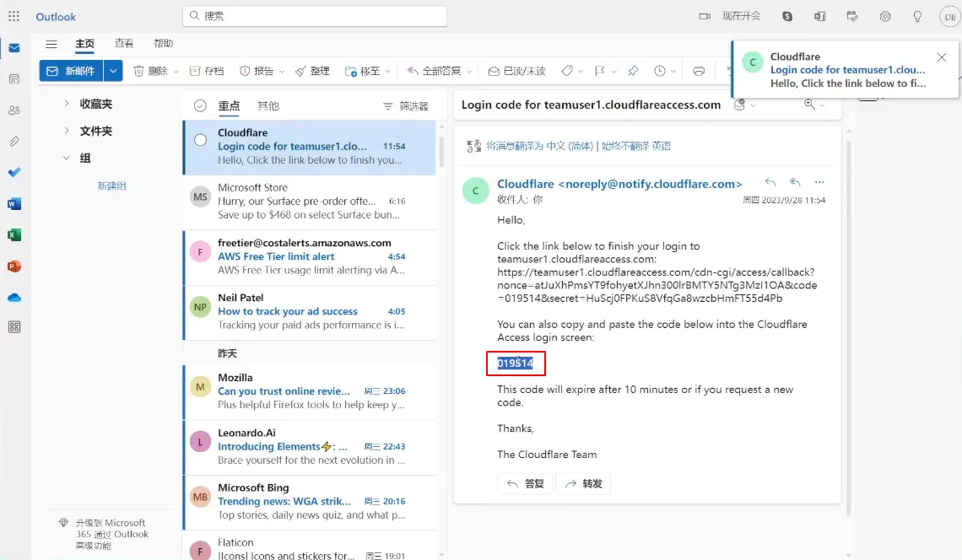
Task: Switch to the Home (主页) tab
Action: [x=84, y=44]
